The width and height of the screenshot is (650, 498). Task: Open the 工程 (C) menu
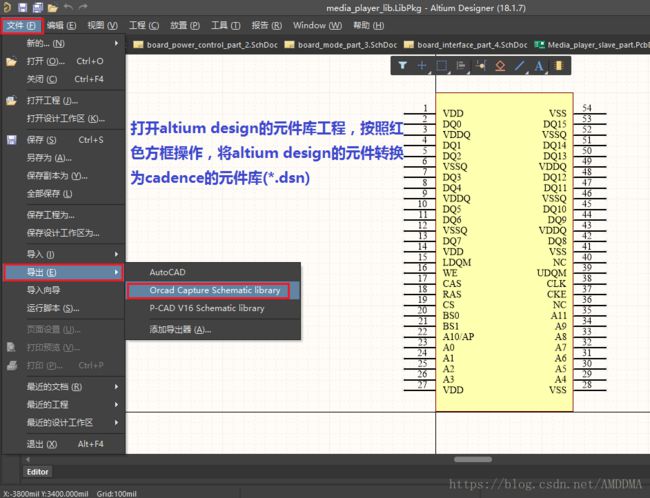coord(144,26)
